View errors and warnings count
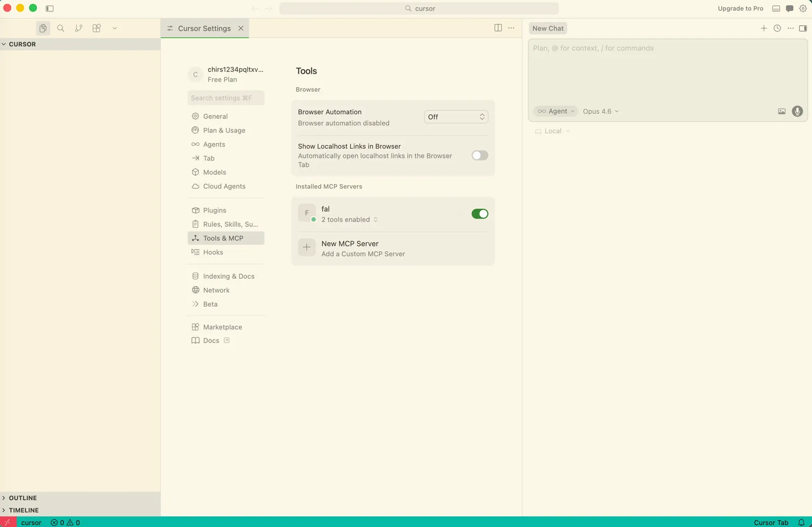812x527 pixels. 65,522
